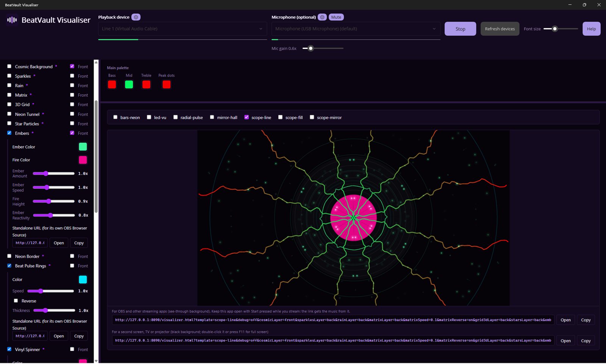Change Beat Pulse Rings Color swatch
The width and height of the screenshot is (606, 364).
83,280
